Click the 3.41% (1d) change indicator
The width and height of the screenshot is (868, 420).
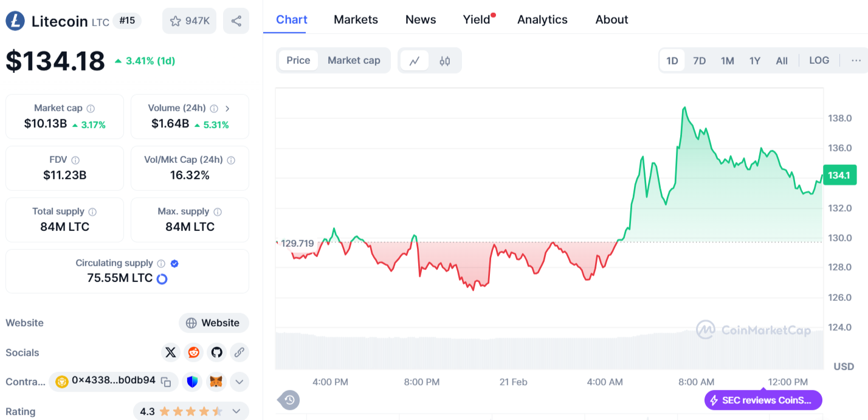(x=145, y=61)
